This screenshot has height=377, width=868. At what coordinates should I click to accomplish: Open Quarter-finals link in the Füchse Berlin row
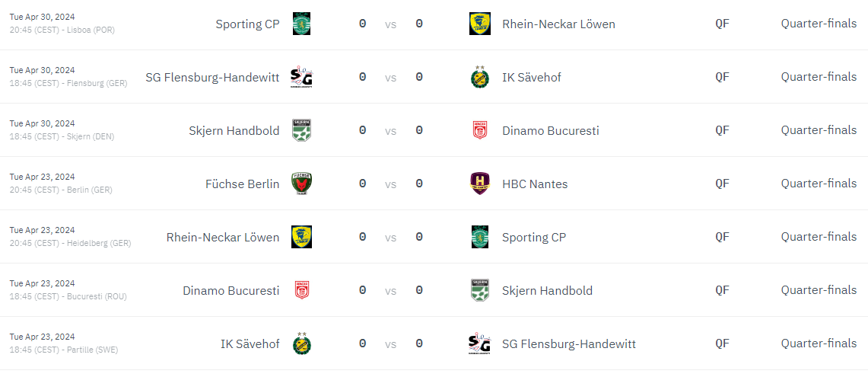[x=819, y=184]
